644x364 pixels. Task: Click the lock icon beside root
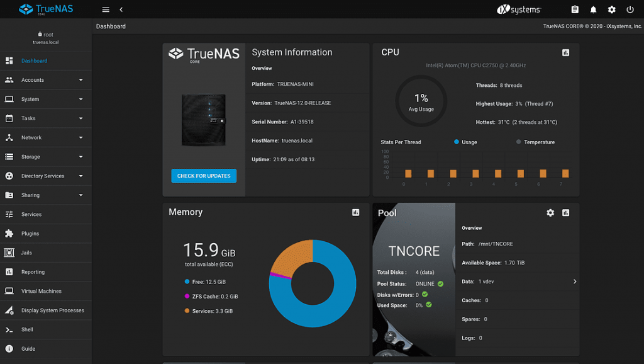point(40,34)
